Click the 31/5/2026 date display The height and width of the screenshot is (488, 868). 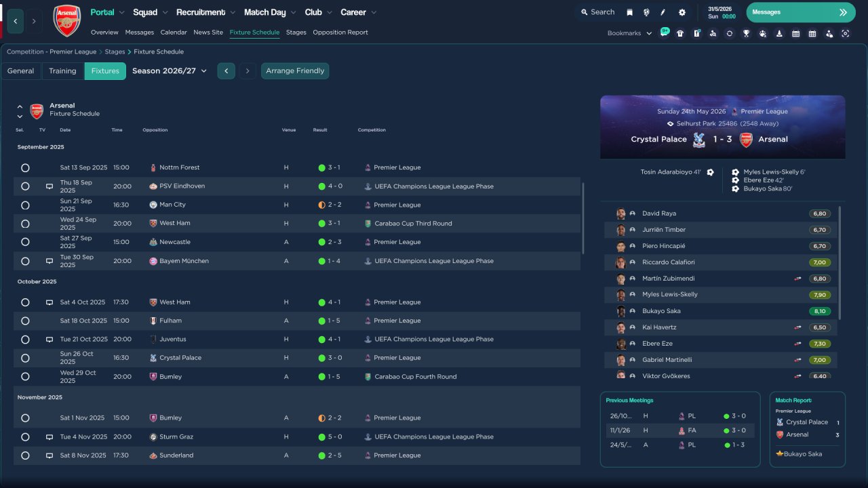coord(722,9)
